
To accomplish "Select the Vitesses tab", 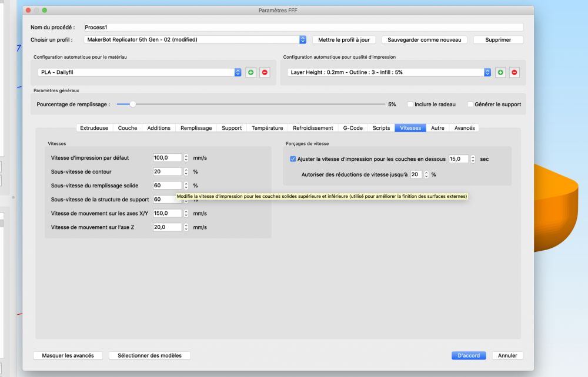I will pos(410,128).
